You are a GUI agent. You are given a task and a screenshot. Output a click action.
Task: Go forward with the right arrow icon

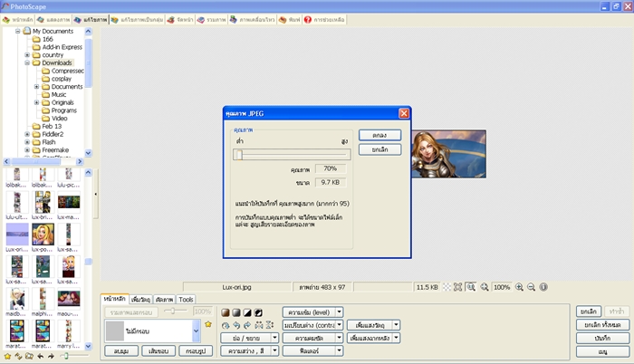coord(51,357)
